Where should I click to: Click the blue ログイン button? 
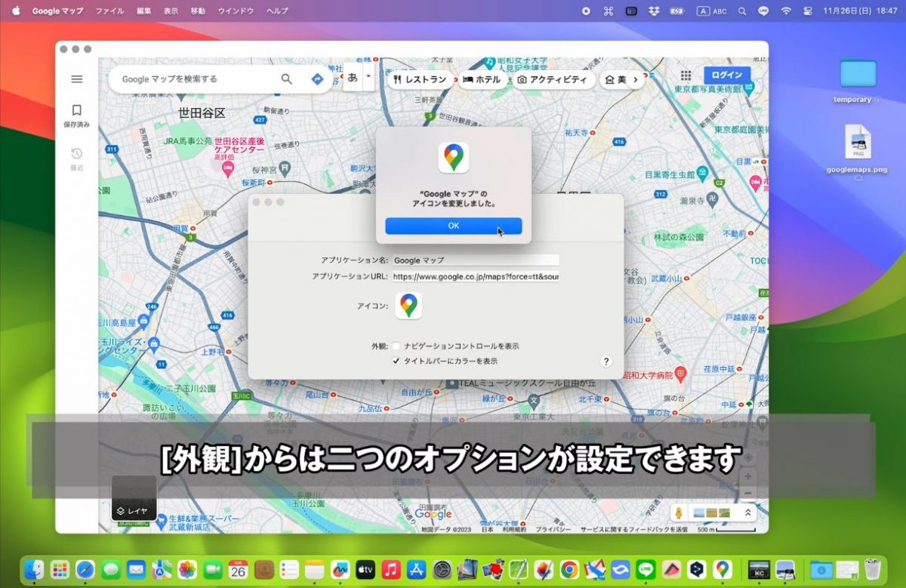pyautogui.click(x=727, y=75)
